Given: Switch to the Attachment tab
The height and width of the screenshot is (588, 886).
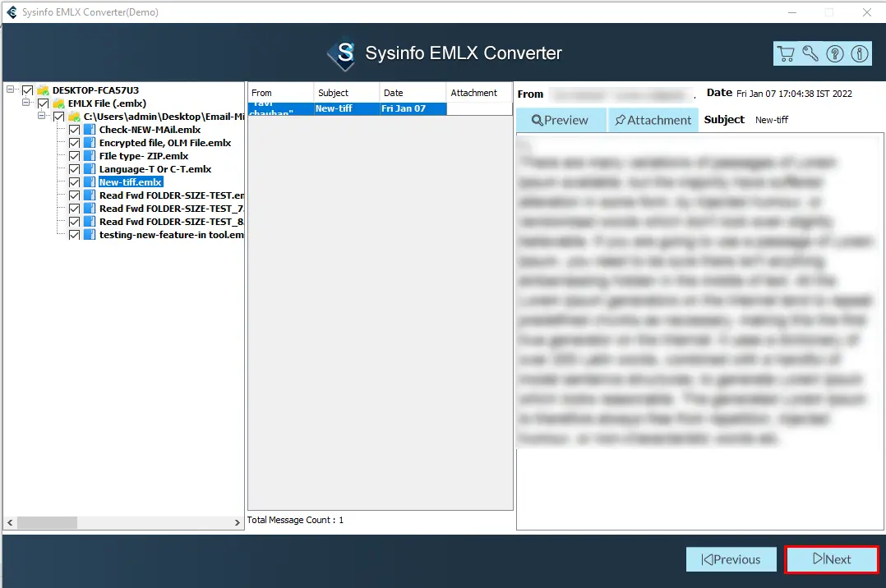Looking at the screenshot, I should (x=653, y=121).
